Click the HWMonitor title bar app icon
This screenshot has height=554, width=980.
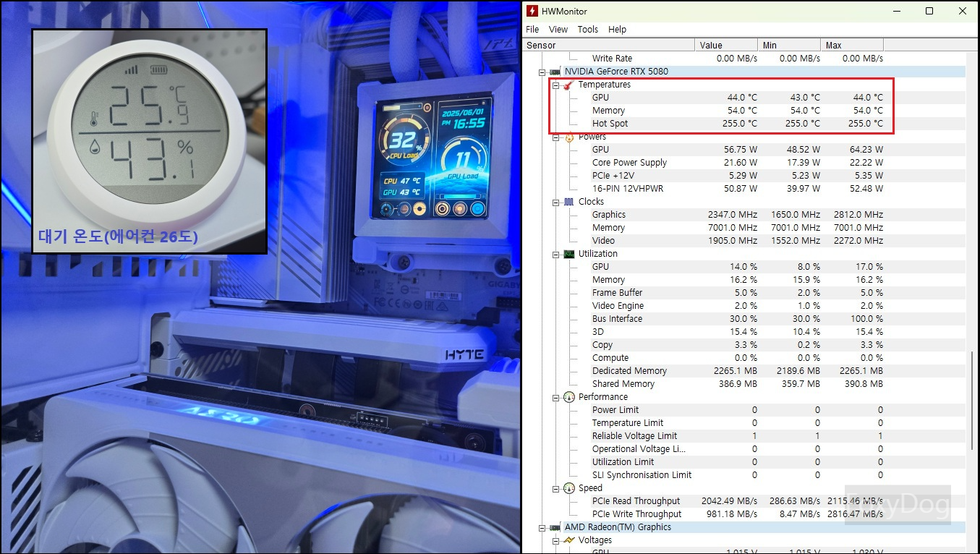coord(532,11)
